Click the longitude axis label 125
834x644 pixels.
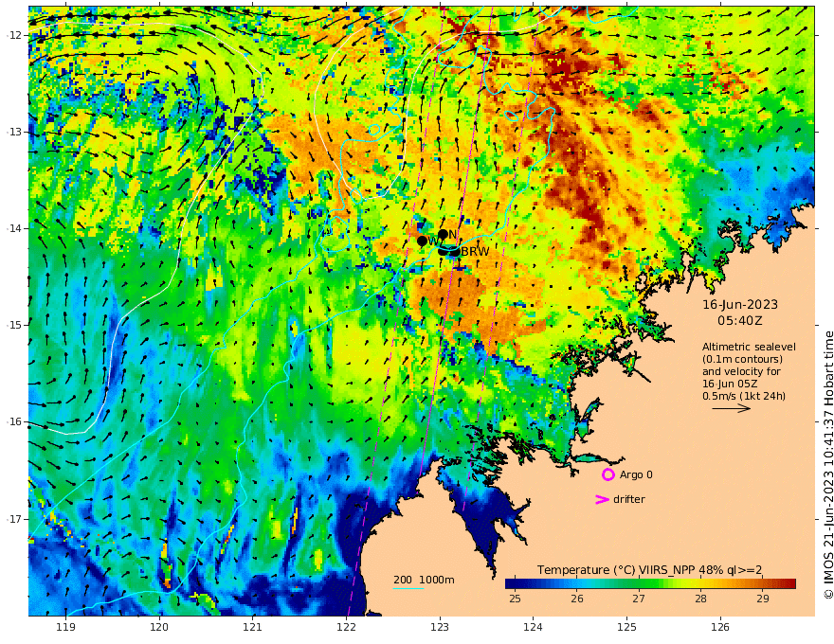627,628
